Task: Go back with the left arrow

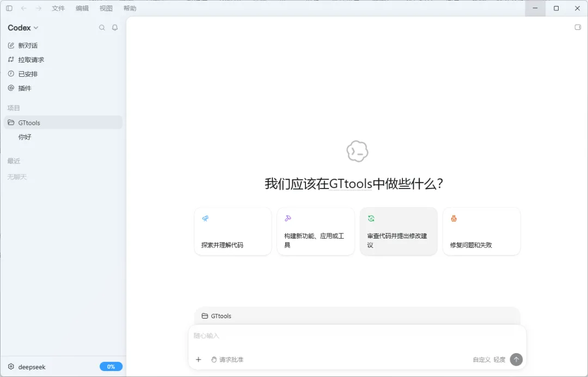Action: coord(23,8)
